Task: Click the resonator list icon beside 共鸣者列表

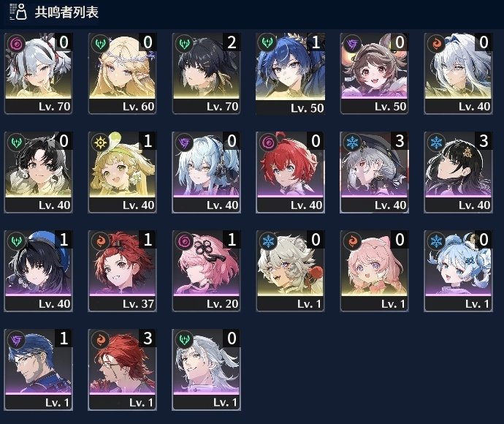Action: (18, 12)
